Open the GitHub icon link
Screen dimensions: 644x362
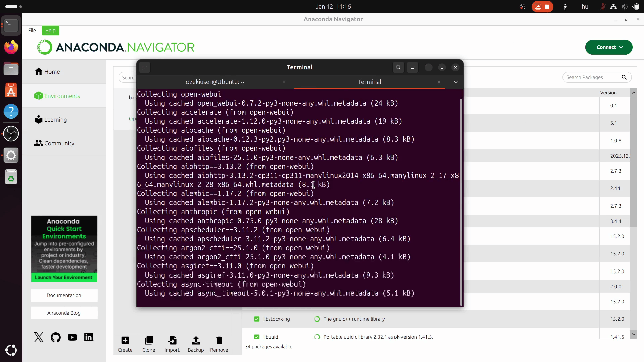coord(56,337)
